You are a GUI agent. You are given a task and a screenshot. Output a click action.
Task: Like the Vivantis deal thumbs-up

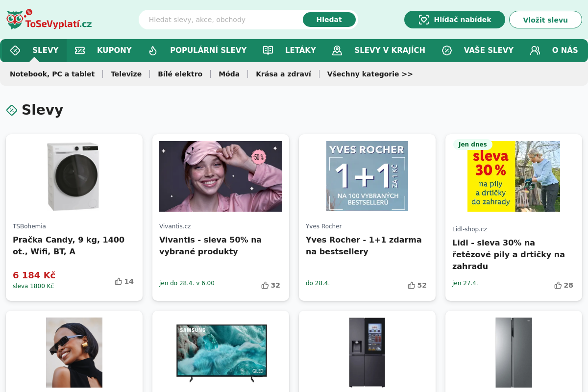coord(265,285)
